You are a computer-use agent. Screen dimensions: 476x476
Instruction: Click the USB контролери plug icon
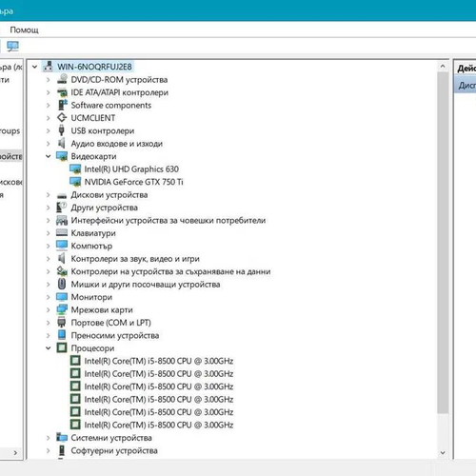(x=62, y=130)
